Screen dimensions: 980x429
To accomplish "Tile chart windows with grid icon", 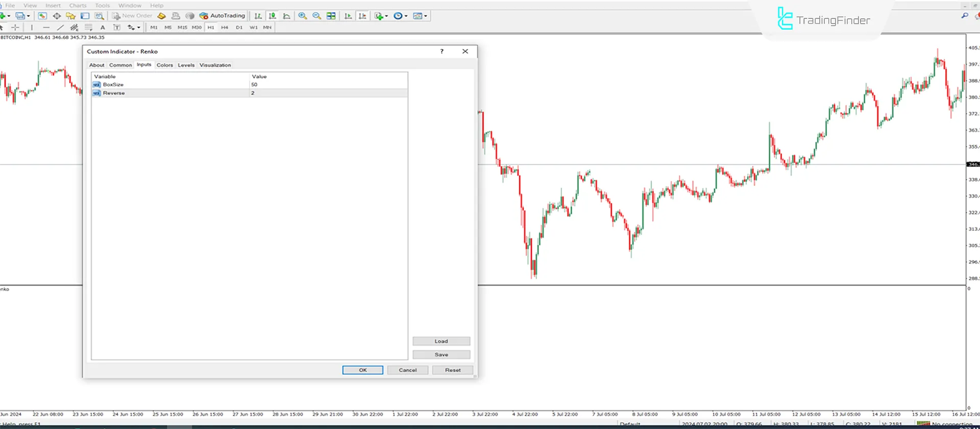I will click(x=331, y=16).
